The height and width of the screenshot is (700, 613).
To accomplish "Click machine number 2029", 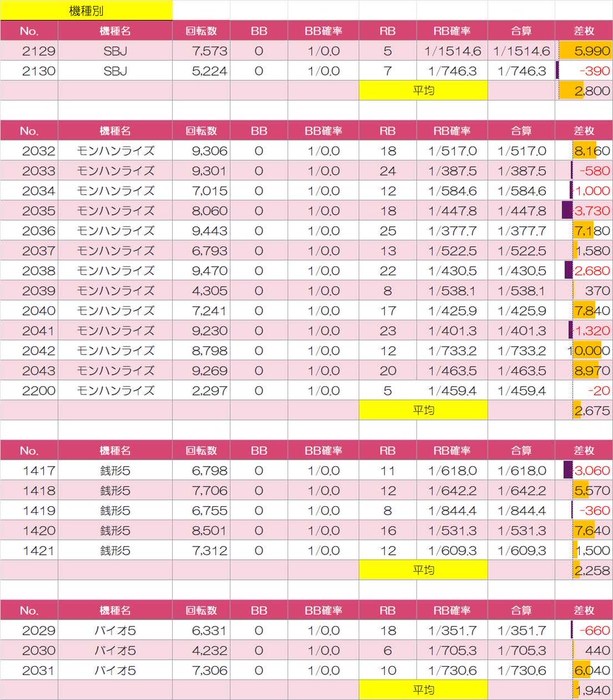I will 38,631.
